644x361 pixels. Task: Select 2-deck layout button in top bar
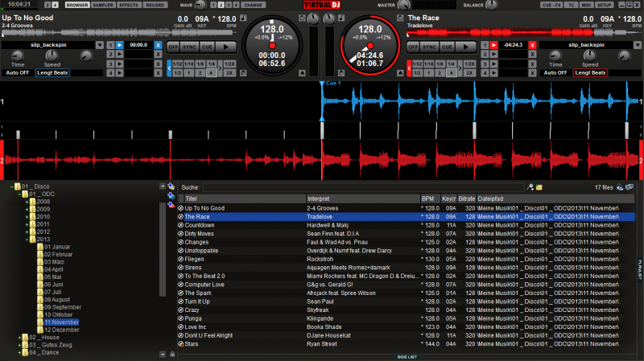(x=47, y=5)
